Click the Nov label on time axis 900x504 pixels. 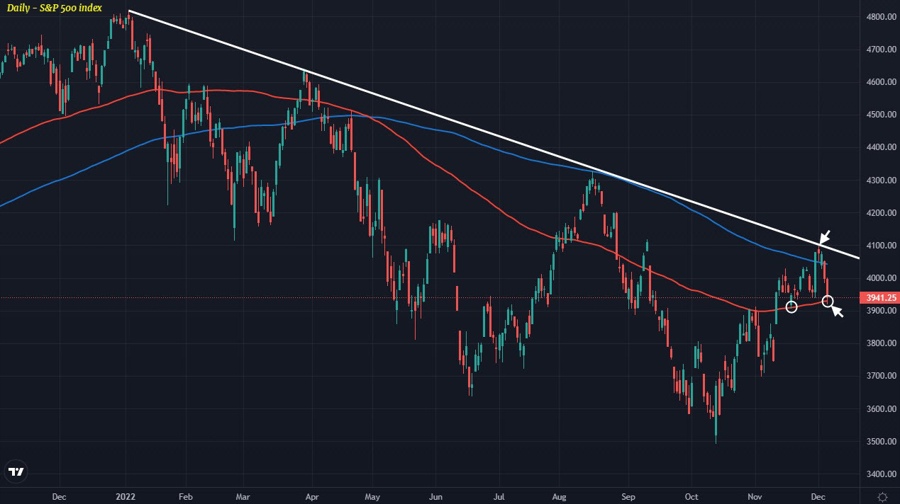[755, 497]
